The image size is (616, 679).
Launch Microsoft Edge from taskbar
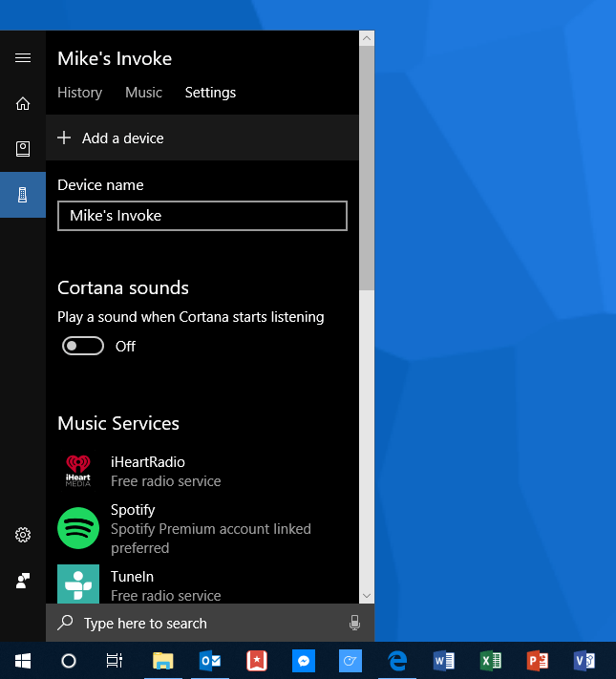(x=397, y=661)
